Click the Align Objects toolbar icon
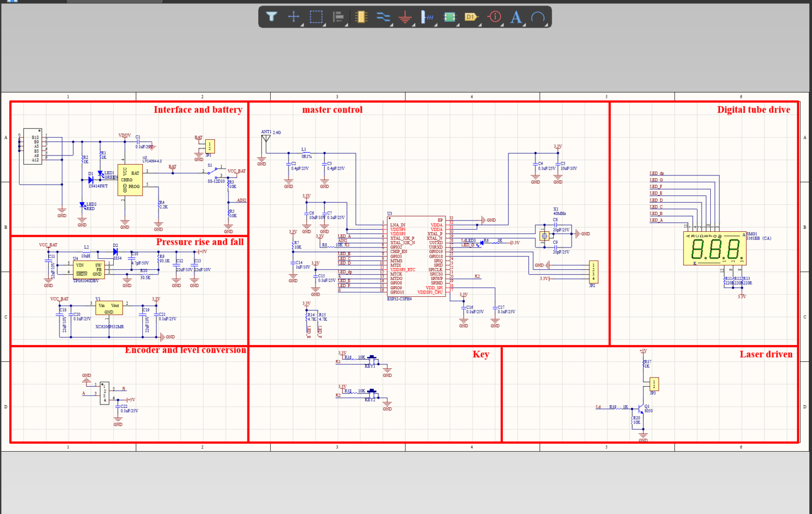 [338, 17]
